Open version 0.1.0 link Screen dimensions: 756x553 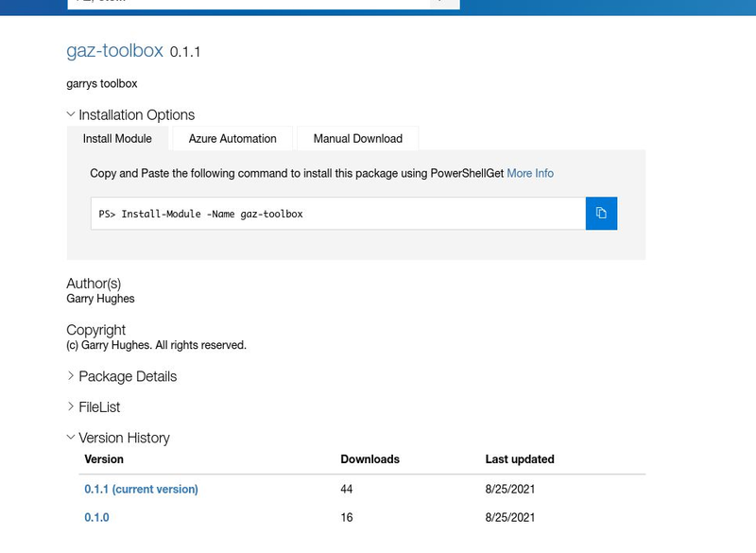97,517
